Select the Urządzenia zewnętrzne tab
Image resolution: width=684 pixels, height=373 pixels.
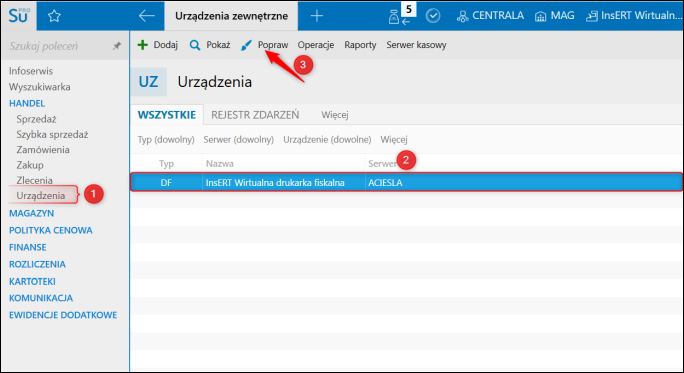231,16
